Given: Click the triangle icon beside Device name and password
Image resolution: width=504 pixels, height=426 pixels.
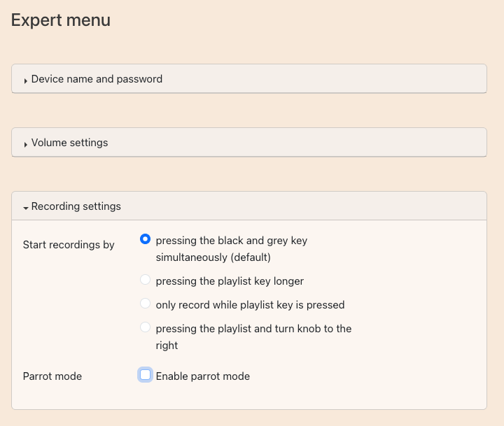Looking at the screenshot, I should (26, 80).
